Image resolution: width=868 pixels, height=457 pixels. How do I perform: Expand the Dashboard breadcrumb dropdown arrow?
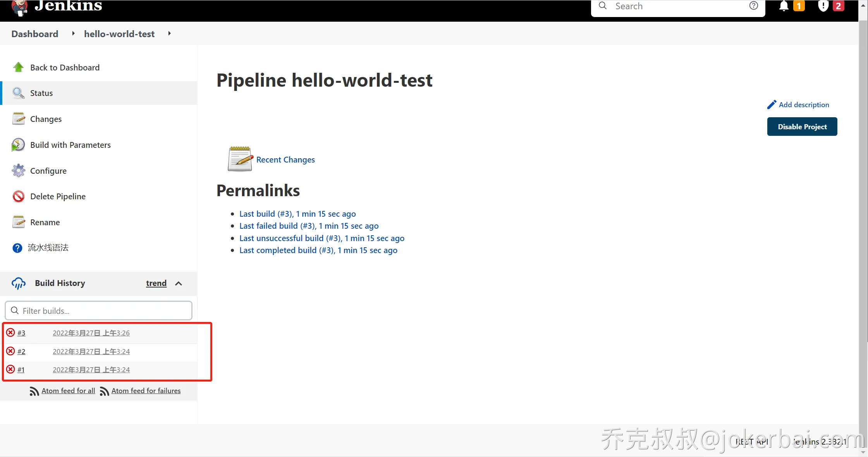73,34
